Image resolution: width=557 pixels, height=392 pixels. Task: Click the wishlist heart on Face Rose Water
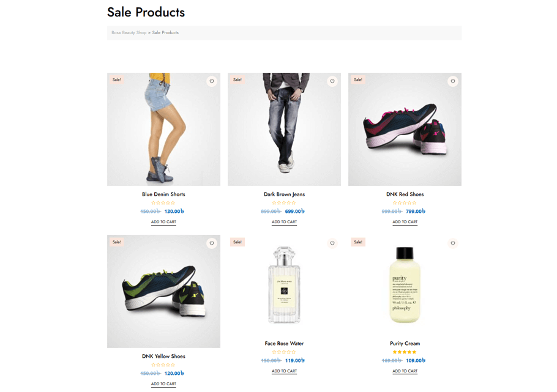coord(332,243)
